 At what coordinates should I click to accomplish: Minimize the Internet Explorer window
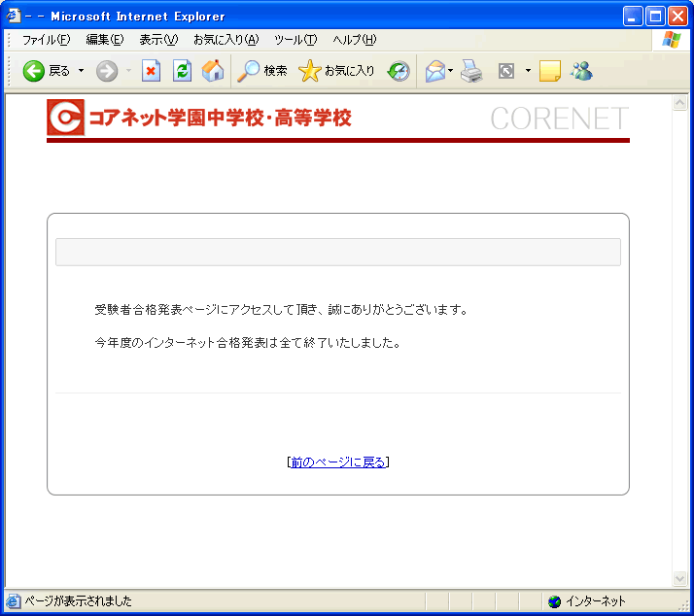(633, 17)
